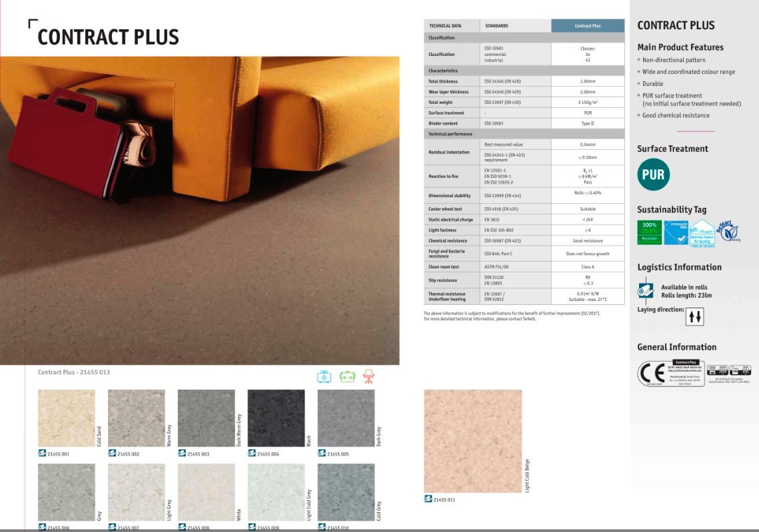
Task: Click the Dimensional stability row label
Action: [x=449, y=196]
